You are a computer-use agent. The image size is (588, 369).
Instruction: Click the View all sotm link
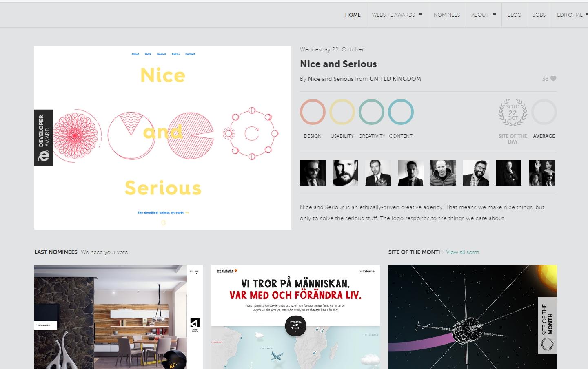click(x=462, y=252)
